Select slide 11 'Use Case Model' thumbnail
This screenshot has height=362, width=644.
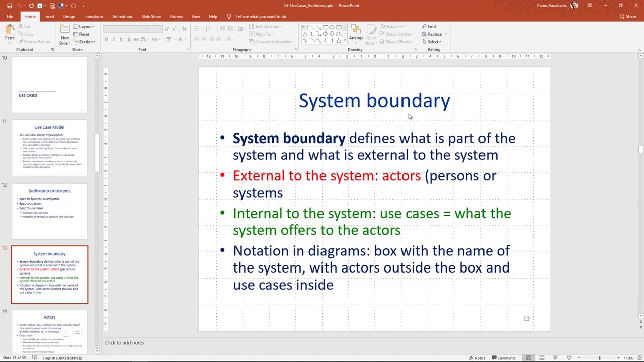pyautogui.click(x=49, y=148)
